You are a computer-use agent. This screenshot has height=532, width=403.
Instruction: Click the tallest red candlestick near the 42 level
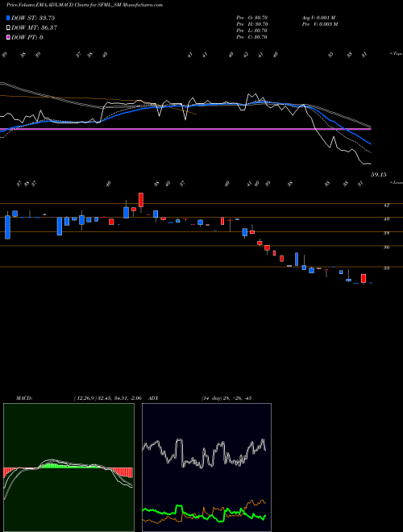point(141,200)
